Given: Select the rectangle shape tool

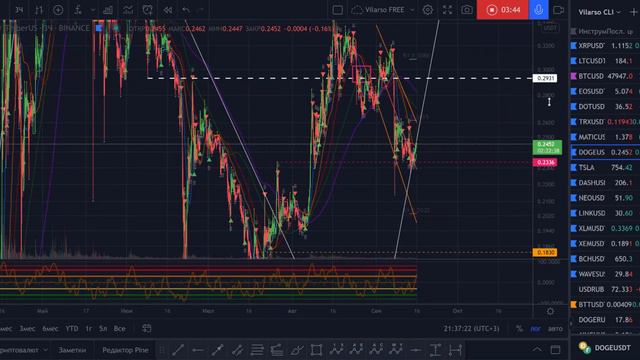Looking at the screenshot, I should (x=316, y=350).
